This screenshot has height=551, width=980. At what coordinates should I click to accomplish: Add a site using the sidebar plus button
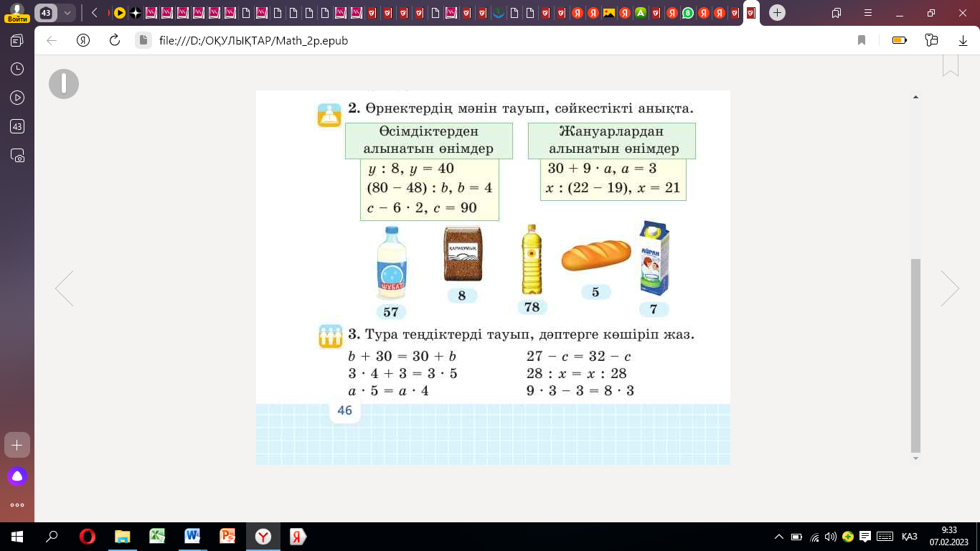pos(17,445)
